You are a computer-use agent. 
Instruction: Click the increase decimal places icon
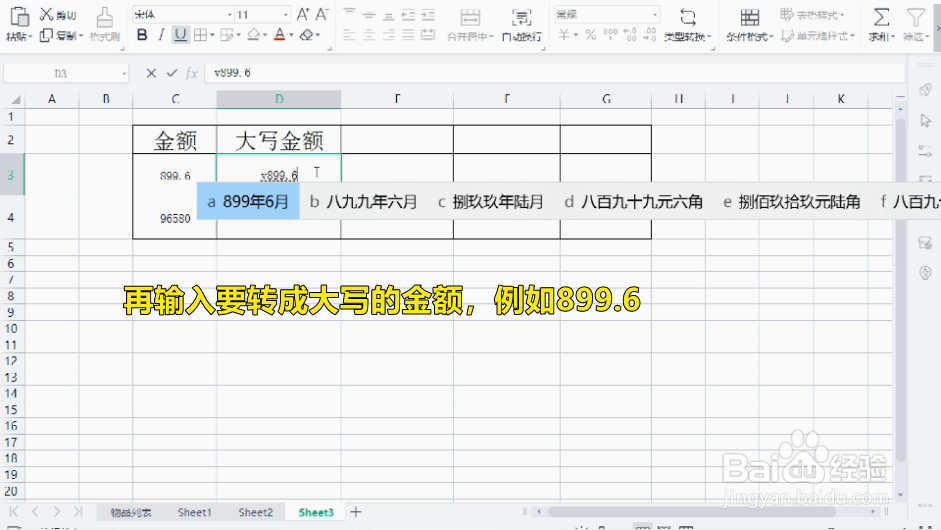pos(630,35)
